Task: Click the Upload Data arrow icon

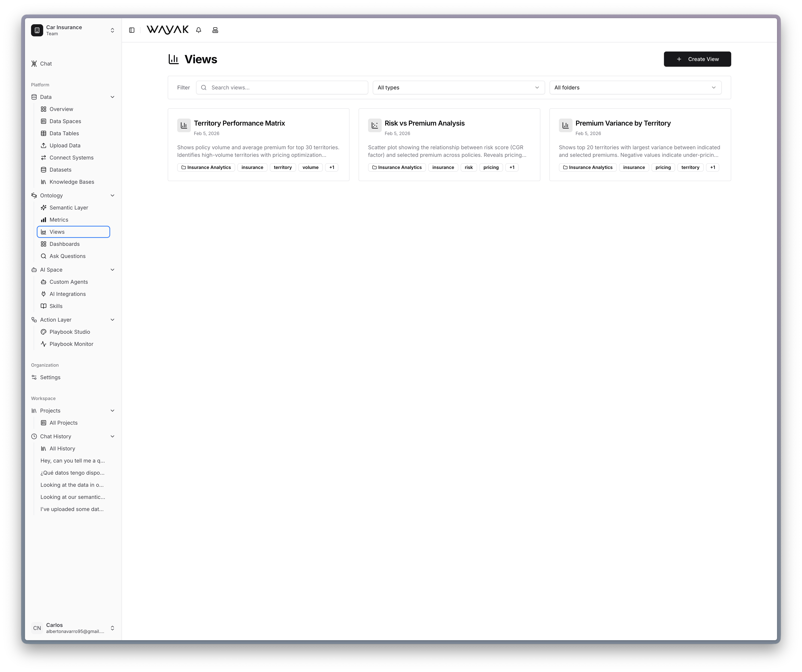Action: pyautogui.click(x=44, y=145)
